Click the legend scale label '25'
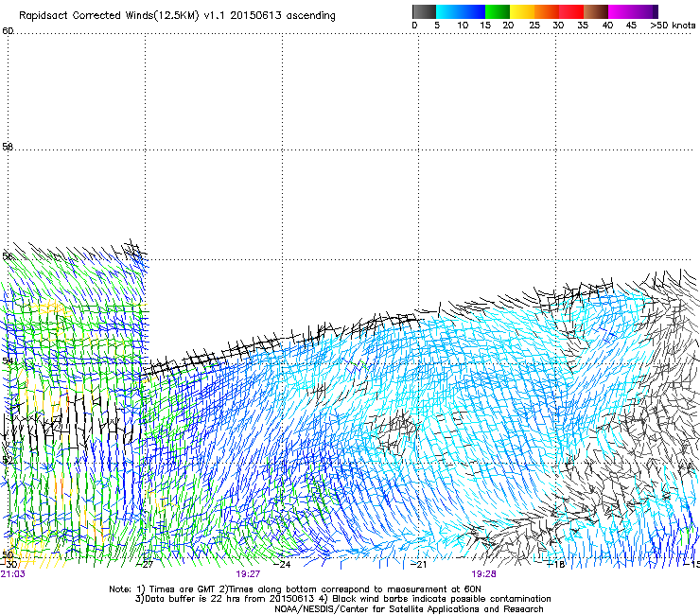The image size is (700, 615). (534, 26)
